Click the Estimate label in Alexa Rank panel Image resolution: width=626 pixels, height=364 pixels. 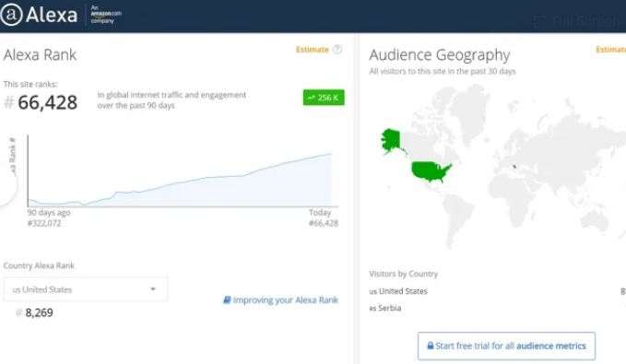(x=313, y=50)
